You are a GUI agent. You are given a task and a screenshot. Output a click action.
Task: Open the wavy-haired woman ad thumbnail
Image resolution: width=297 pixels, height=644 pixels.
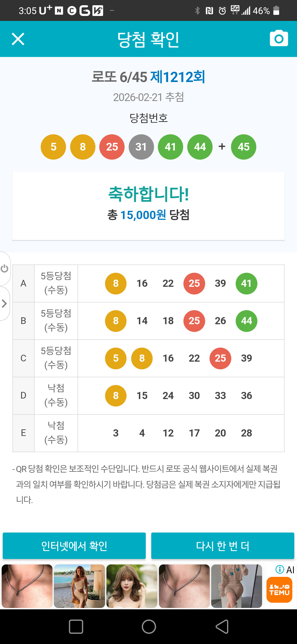pyautogui.click(x=132, y=586)
